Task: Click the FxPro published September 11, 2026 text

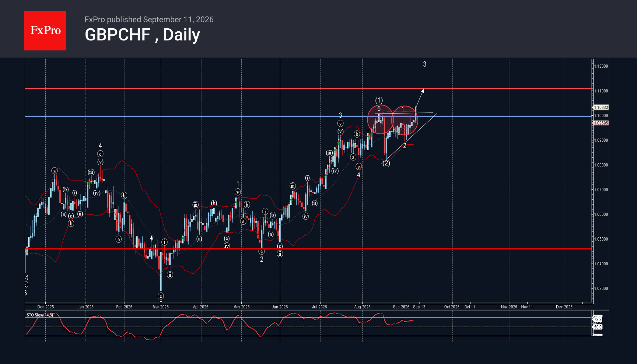Action: [149, 19]
